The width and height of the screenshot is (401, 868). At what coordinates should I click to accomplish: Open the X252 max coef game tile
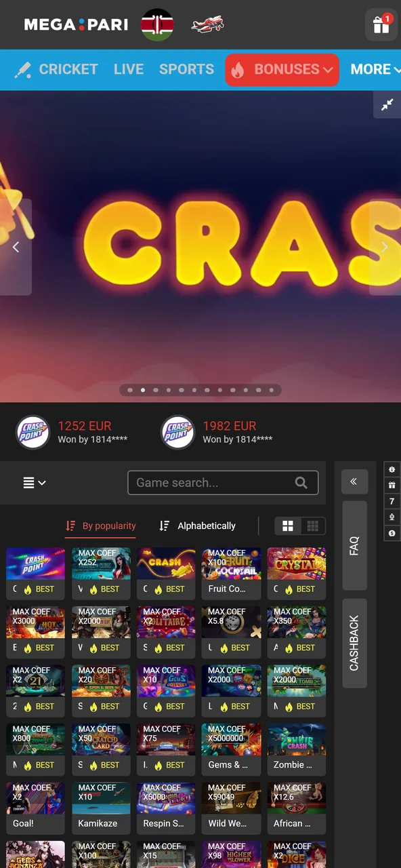point(101,573)
